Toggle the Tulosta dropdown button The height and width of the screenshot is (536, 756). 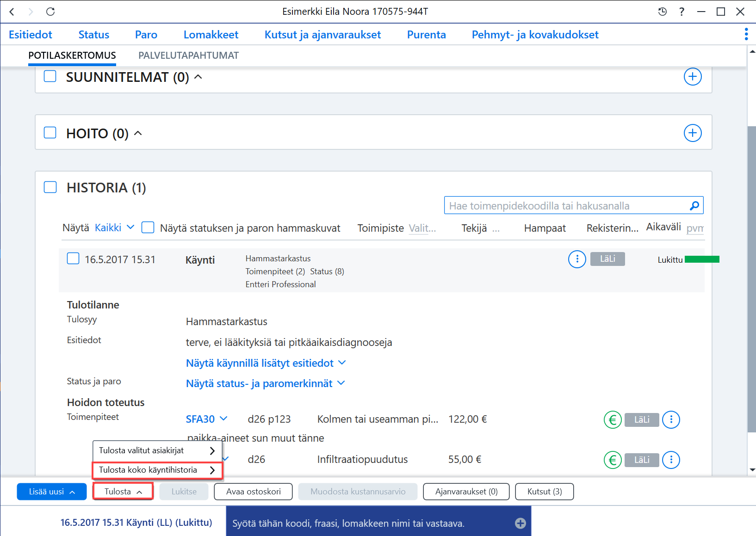pyautogui.click(x=123, y=492)
